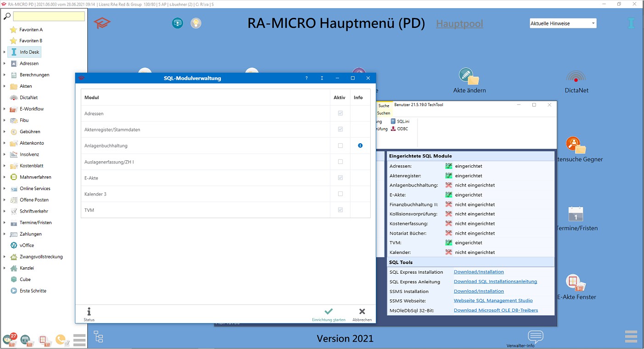Select Zwangsvollstreckung in the sidebar
The width and height of the screenshot is (644, 349).
click(x=41, y=257)
